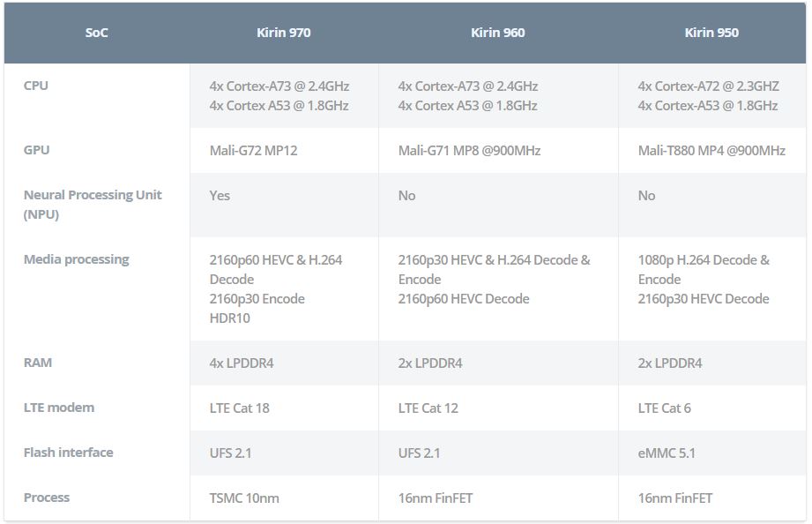Click the Media processing row label
Image resolution: width=812 pixels, height=524 pixels.
tap(76, 259)
